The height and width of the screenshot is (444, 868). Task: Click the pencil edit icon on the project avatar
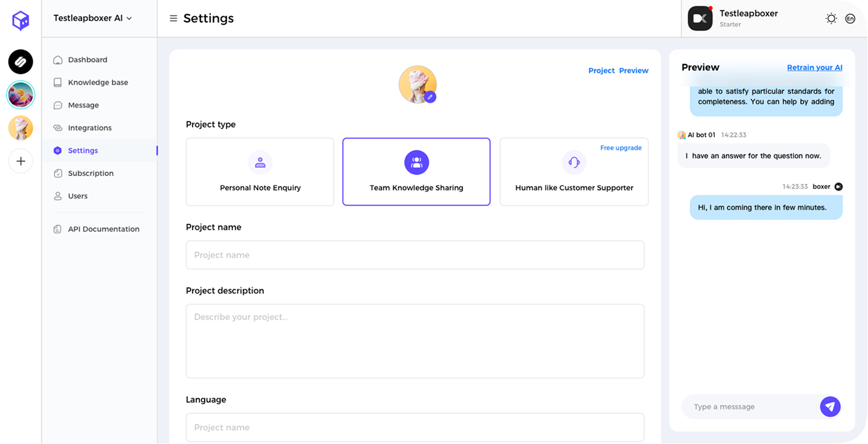point(430,96)
